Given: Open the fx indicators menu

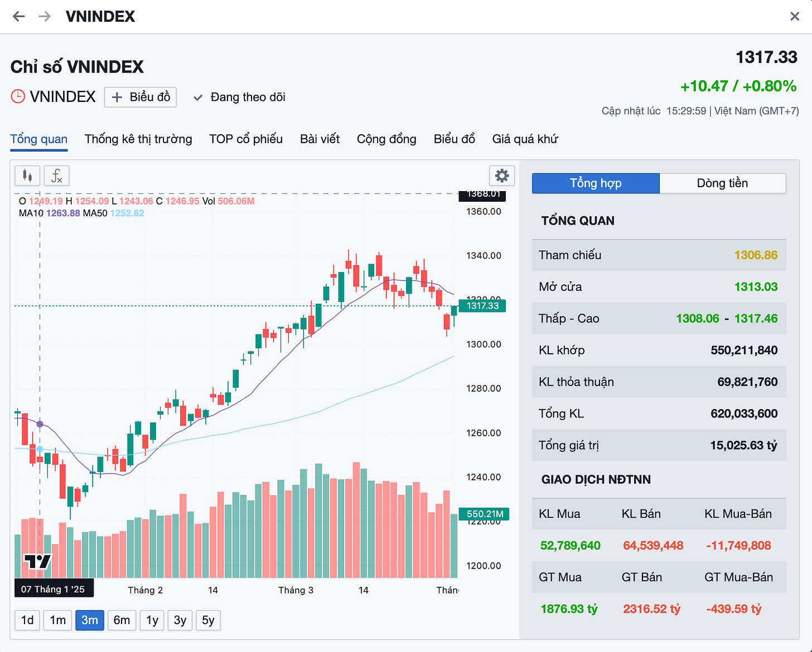Looking at the screenshot, I should click(x=56, y=176).
